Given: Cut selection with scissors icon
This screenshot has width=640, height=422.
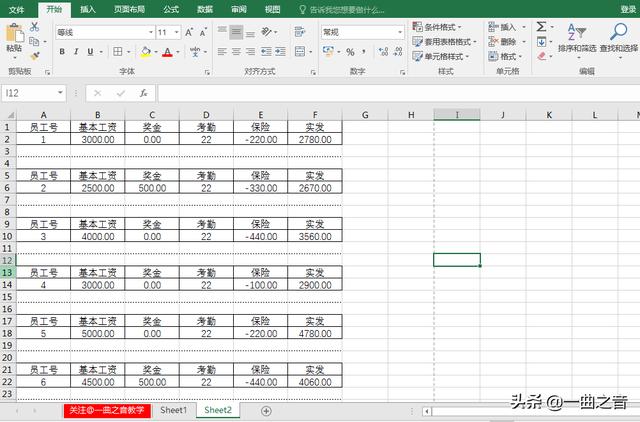Looking at the screenshot, I should click(35, 27).
